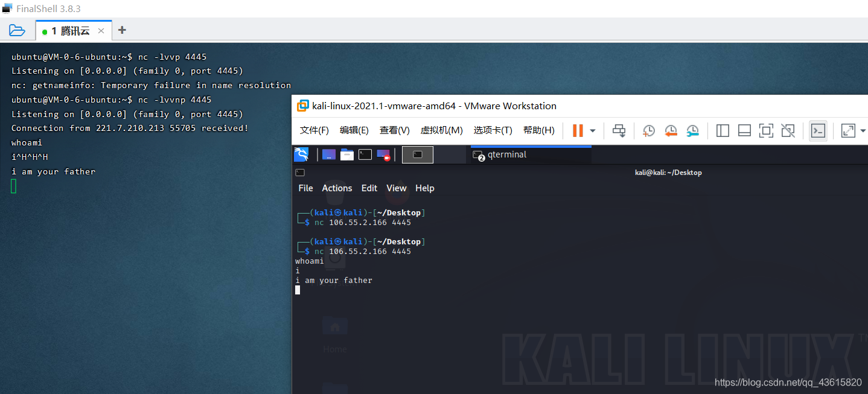
Task: Open the VMware 虚拟机(M) menu
Action: [x=442, y=130]
